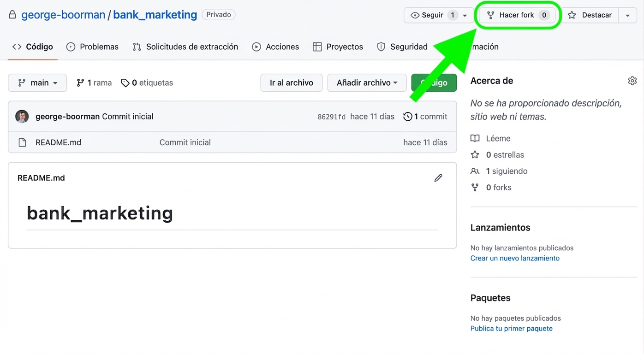644x354 pixels.
Task: Click the README.md heading in the readme box
Action: click(41, 178)
